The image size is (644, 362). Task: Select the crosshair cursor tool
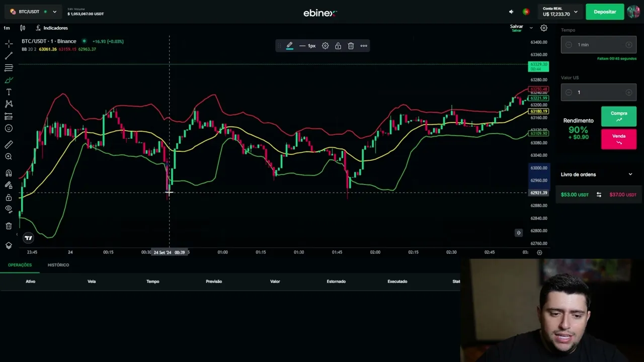(9, 44)
